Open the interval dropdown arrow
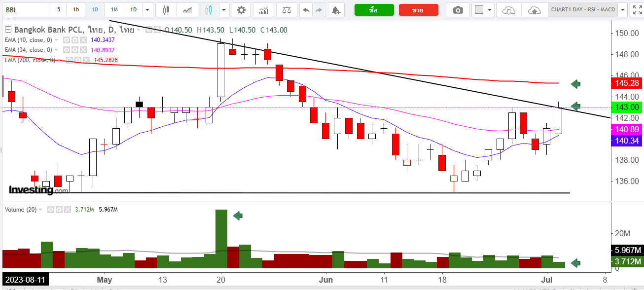The image size is (644, 290). 147,9
